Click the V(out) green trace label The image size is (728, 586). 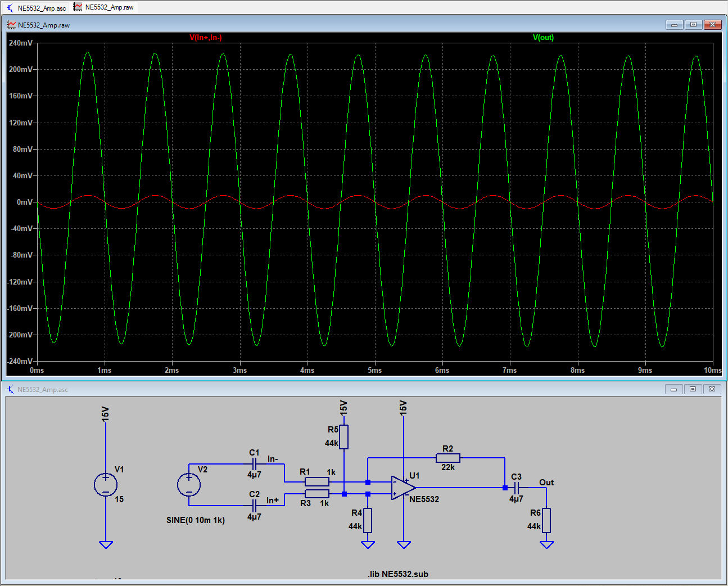(543, 38)
